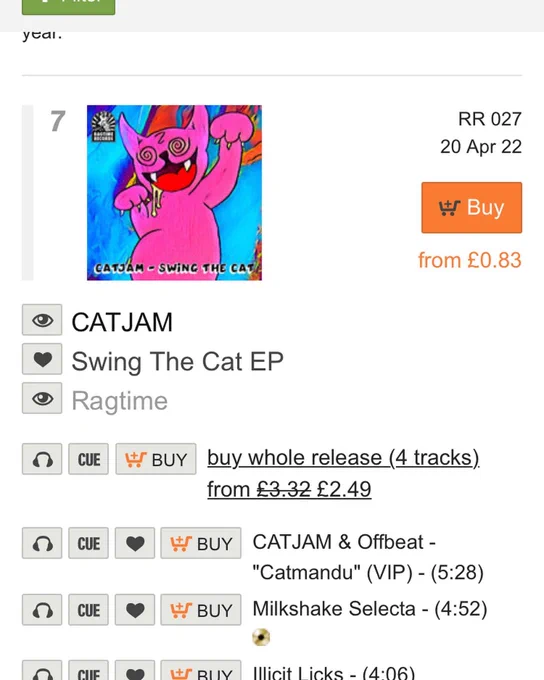The width and height of the screenshot is (544, 680).
Task: Buy the Catmandu (VIP) track
Action: (201, 543)
